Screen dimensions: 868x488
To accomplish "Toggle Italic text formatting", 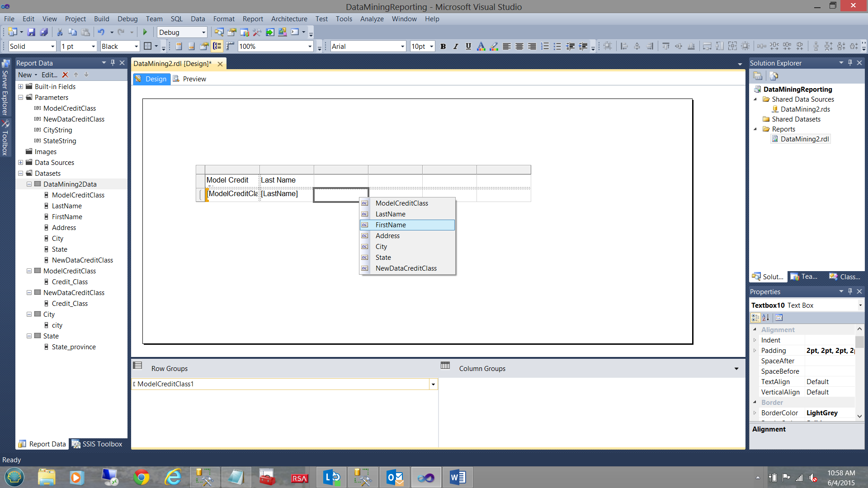I will click(x=456, y=46).
